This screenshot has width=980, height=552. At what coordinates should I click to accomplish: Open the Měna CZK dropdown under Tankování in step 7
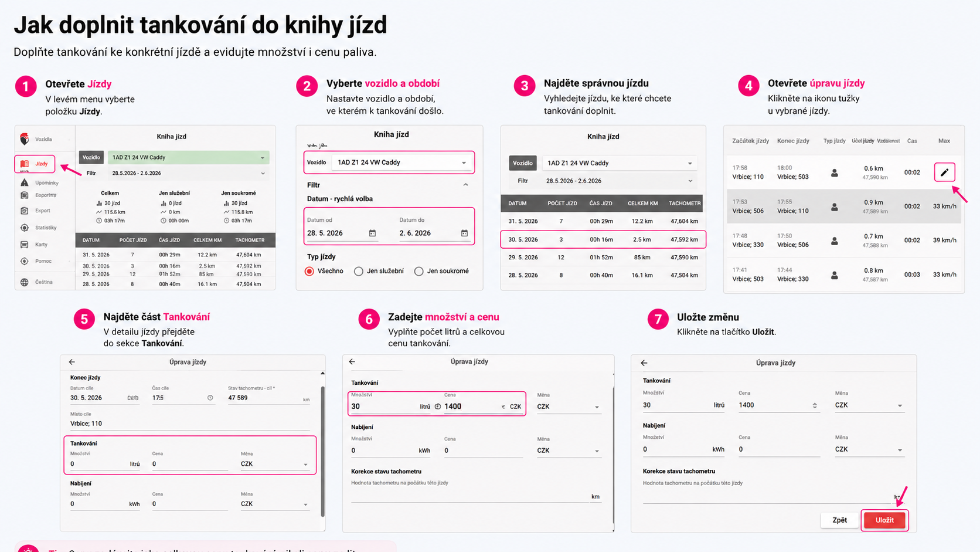[x=869, y=405]
